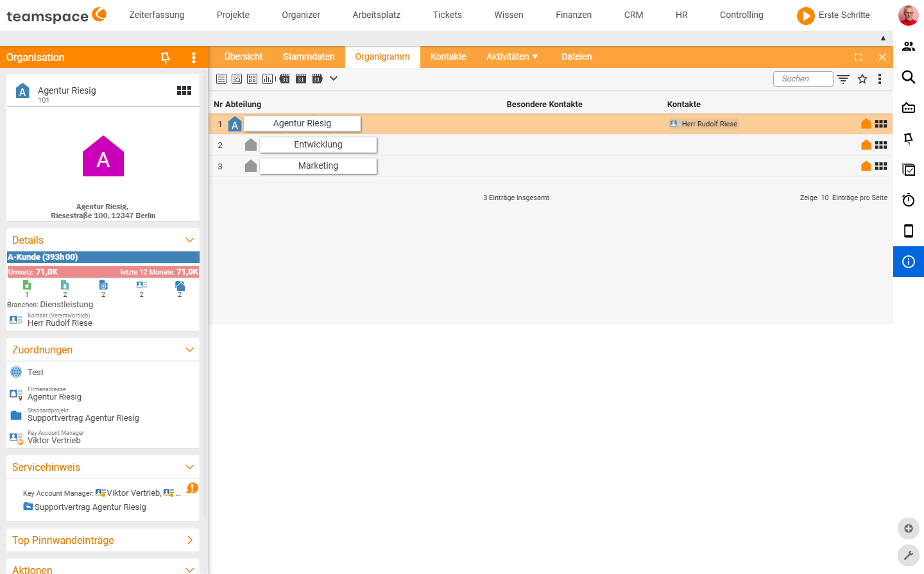Open the folder icon in right sidebar
This screenshot has height=574, width=924.
909,108
